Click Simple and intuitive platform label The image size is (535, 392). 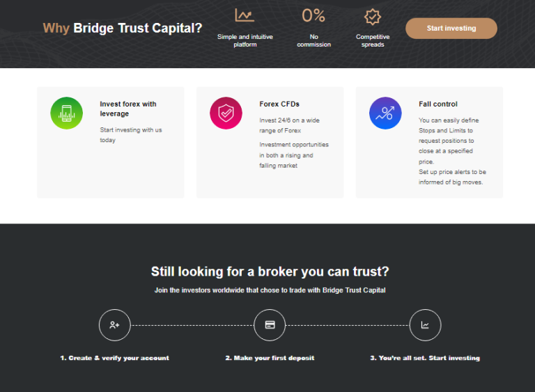(x=245, y=40)
